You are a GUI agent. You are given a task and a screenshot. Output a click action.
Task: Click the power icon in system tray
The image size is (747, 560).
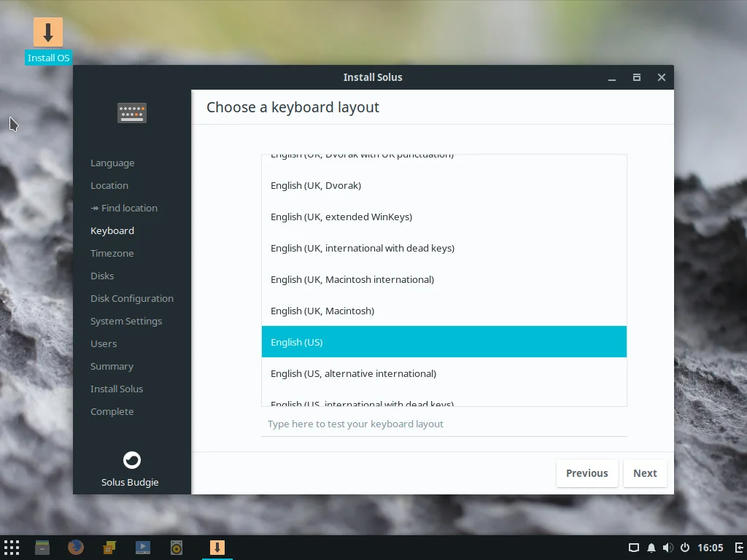click(684, 548)
